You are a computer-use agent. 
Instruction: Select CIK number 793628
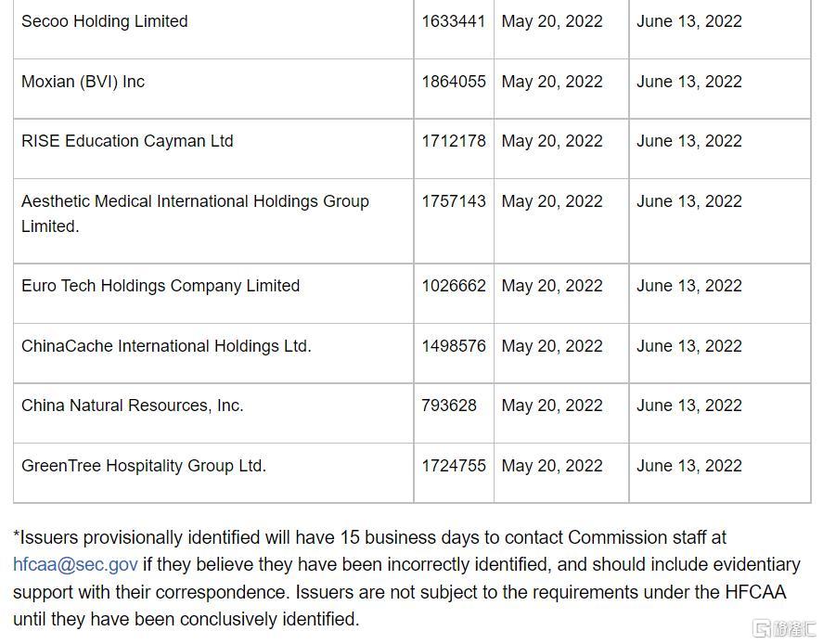point(449,406)
